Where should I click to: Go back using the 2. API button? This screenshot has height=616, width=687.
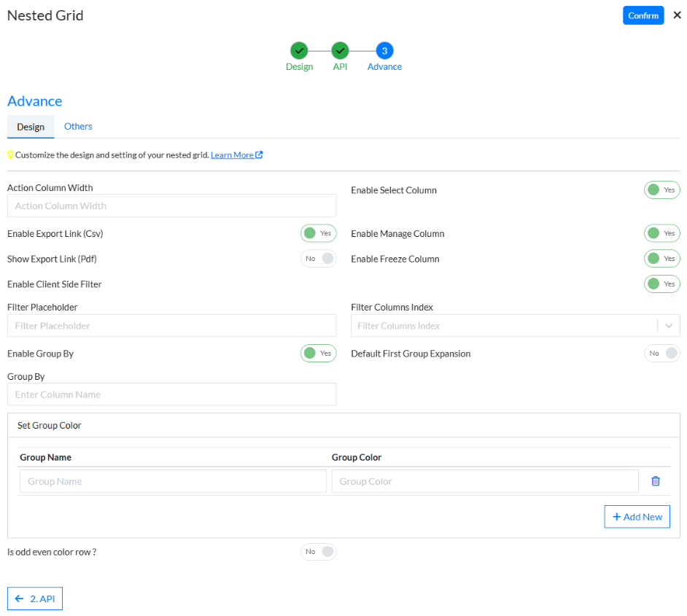pyautogui.click(x=35, y=599)
